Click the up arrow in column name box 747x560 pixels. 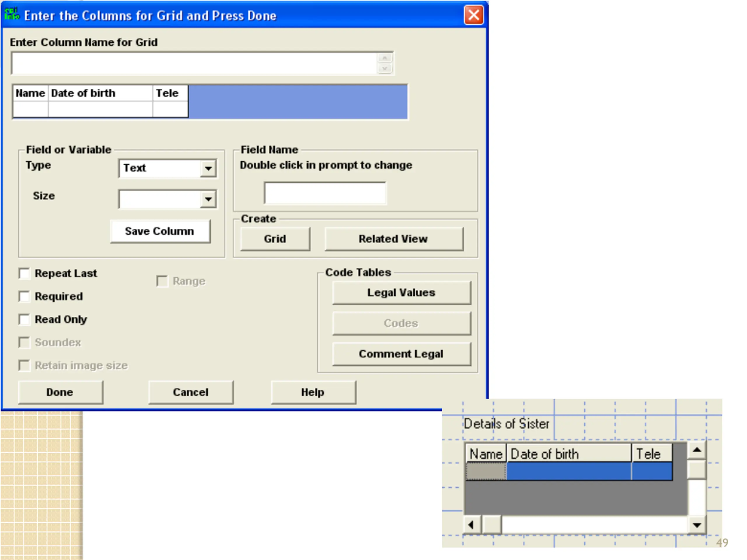[x=385, y=58]
